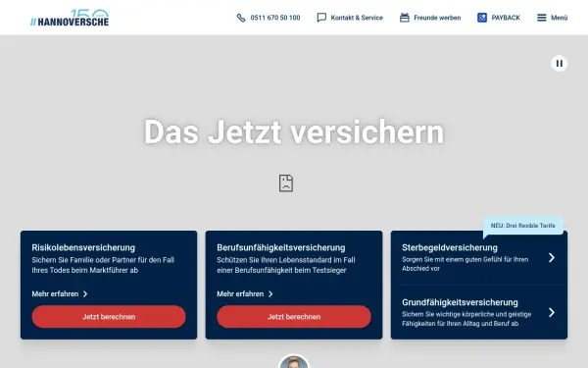Open the PAYBACK link

point(506,18)
